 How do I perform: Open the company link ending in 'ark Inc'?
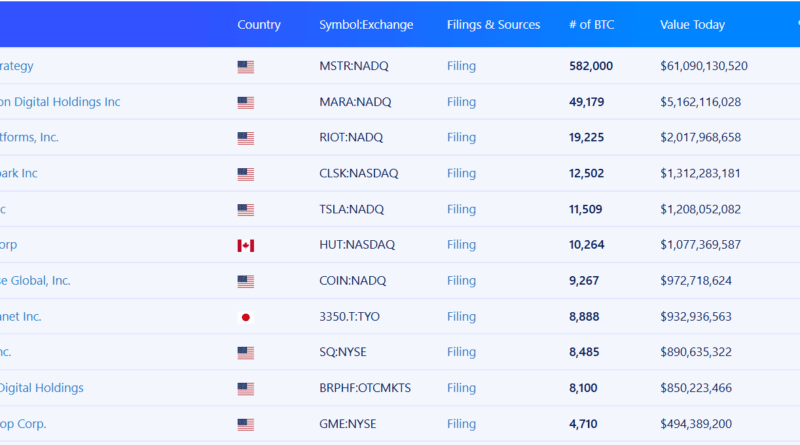(19, 173)
